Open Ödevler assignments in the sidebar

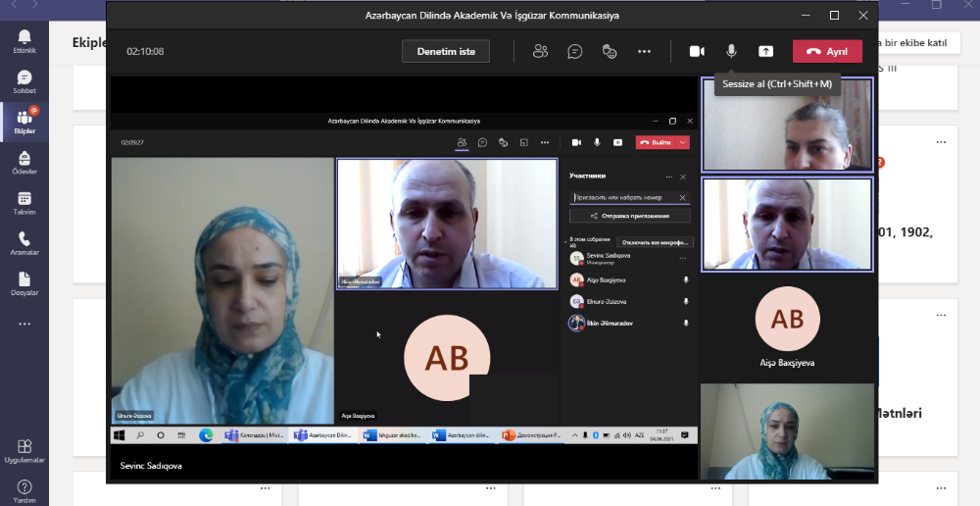pyautogui.click(x=24, y=163)
